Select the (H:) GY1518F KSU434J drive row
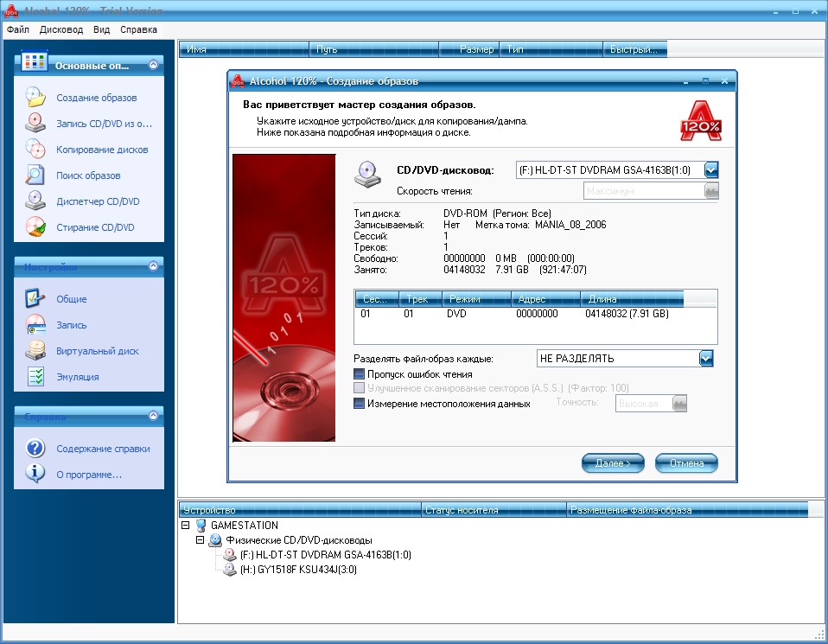Viewport: 828px width, 644px height. [x=298, y=570]
